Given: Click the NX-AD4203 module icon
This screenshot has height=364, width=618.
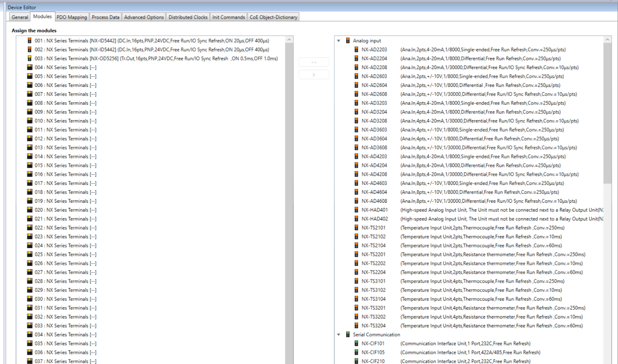Looking at the screenshot, I should (x=356, y=156).
